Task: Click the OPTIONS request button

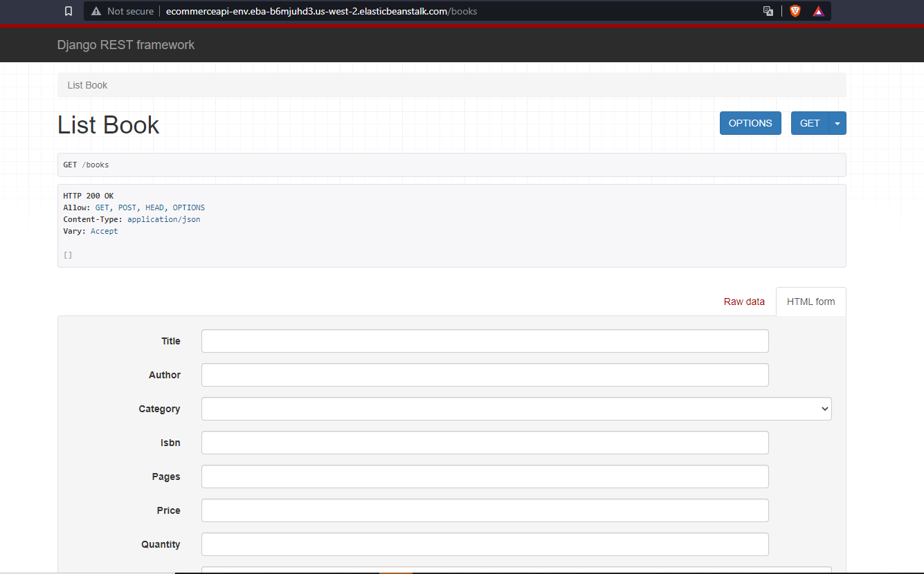Action: tap(750, 122)
